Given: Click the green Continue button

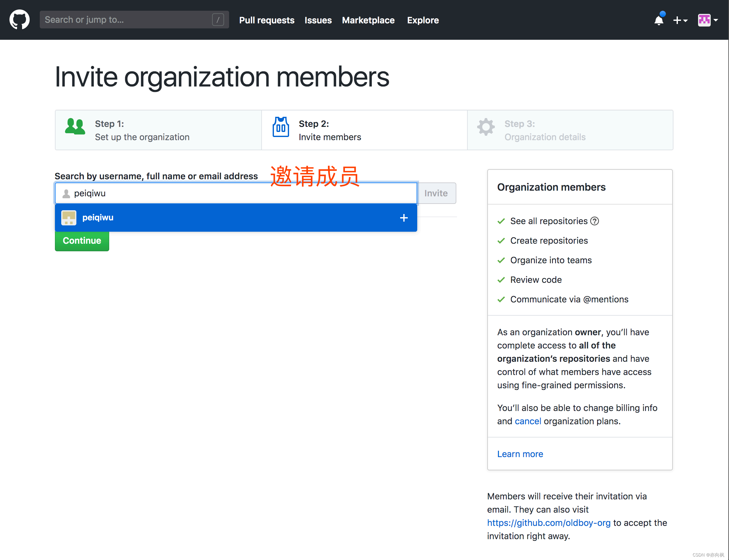Looking at the screenshot, I should point(82,241).
